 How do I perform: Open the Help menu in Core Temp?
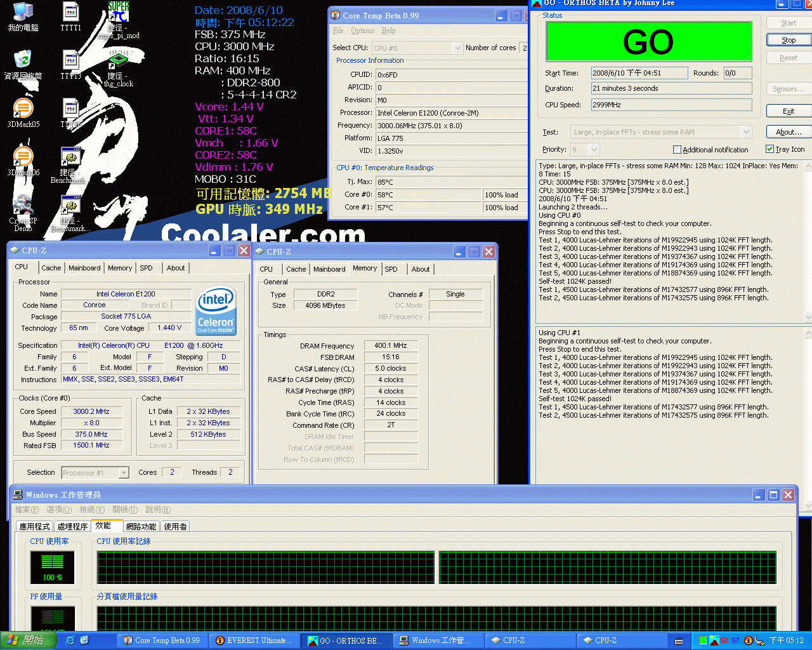click(x=388, y=30)
